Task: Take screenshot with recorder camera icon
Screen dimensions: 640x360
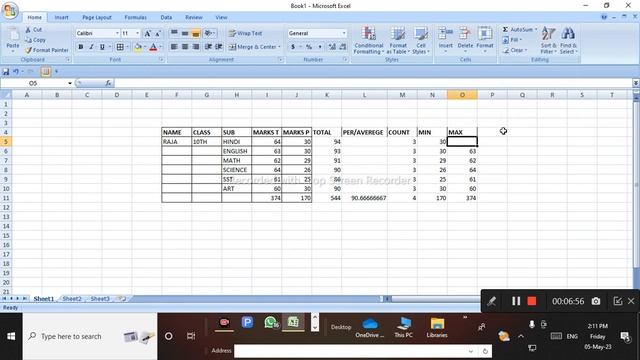Action: pyautogui.click(x=596, y=301)
